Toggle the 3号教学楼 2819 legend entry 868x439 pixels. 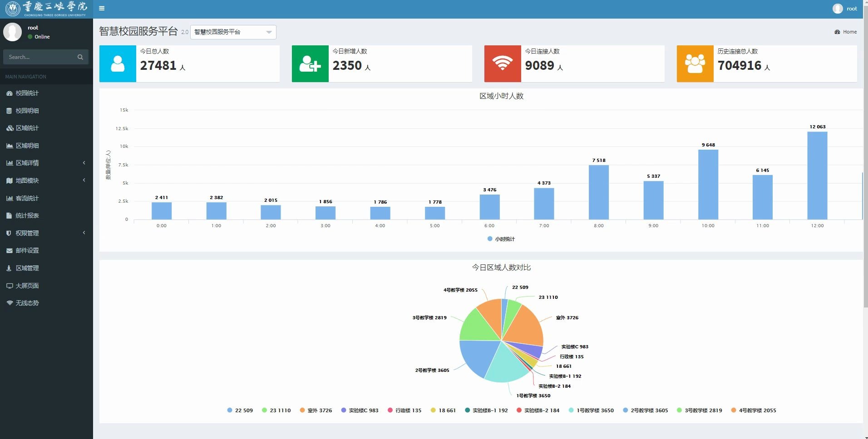(700, 410)
